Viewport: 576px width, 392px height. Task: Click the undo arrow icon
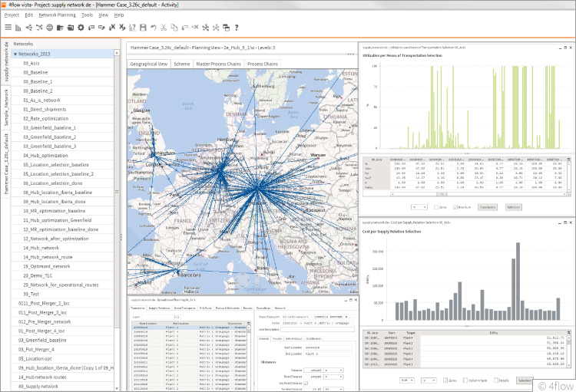click(154, 28)
